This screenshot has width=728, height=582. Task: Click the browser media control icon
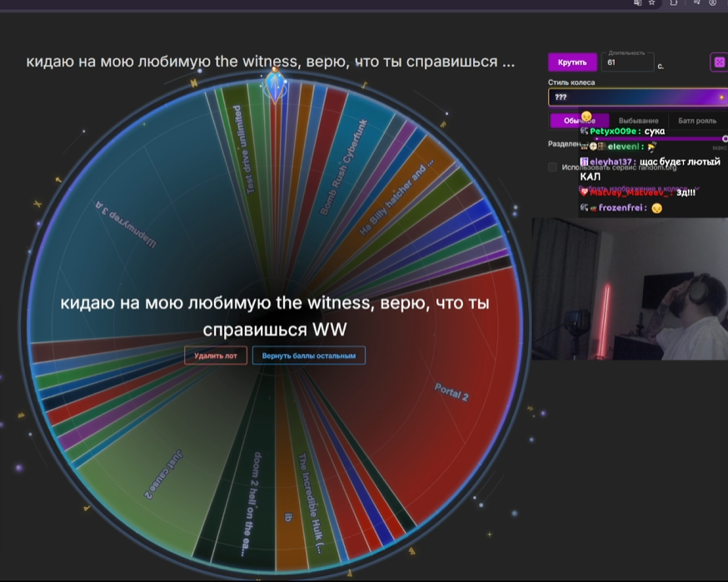click(x=697, y=2)
